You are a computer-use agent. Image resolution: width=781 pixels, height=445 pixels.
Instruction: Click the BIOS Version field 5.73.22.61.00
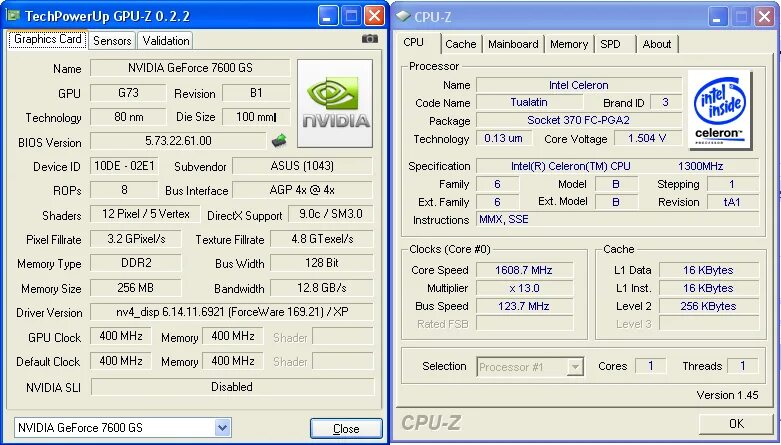(178, 141)
